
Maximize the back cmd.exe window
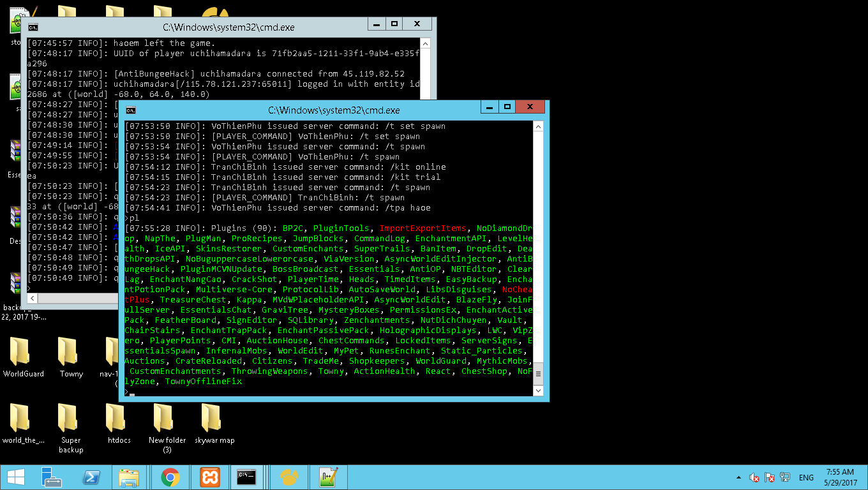click(x=394, y=24)
